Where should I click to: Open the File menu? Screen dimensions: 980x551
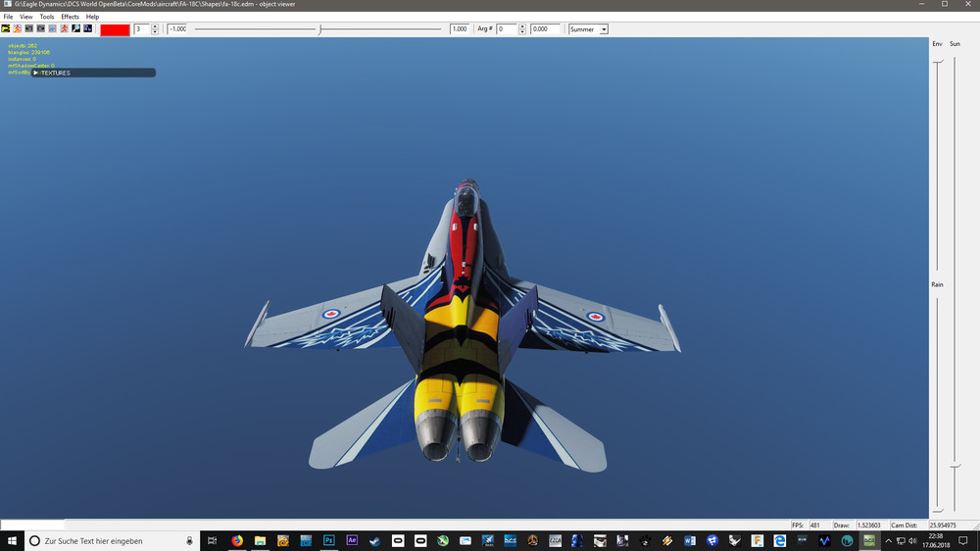(8, 17)
